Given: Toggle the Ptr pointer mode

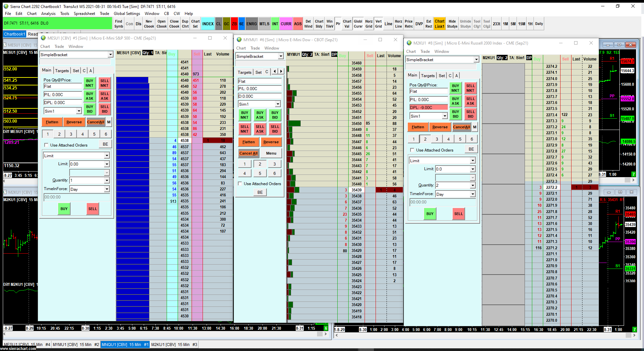Looking at the screenshot, I should tap(338, 24).
